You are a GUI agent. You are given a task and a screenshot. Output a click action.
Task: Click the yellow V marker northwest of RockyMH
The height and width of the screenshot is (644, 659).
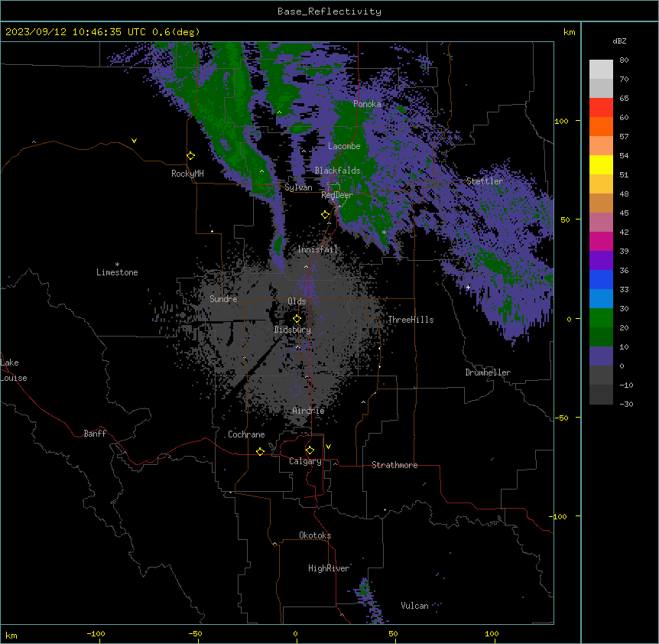pos(134,141)
